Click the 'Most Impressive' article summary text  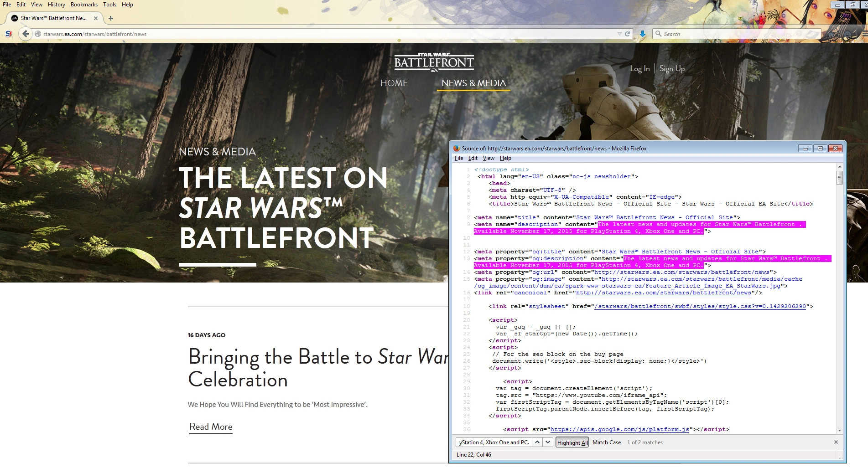[x=277, y=404]
